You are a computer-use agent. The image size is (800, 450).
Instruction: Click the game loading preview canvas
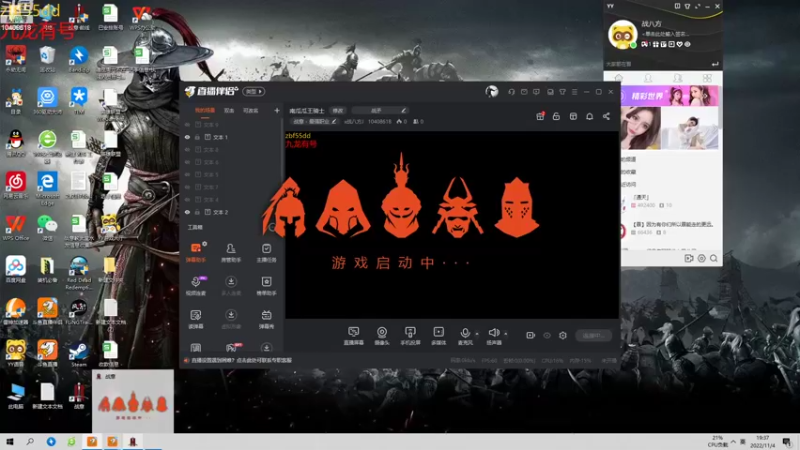452,224
